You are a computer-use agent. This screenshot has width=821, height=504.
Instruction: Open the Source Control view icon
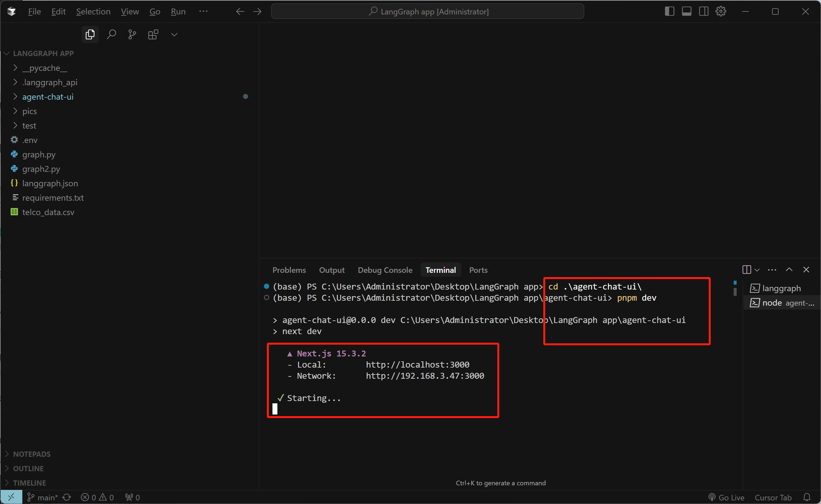132,34
